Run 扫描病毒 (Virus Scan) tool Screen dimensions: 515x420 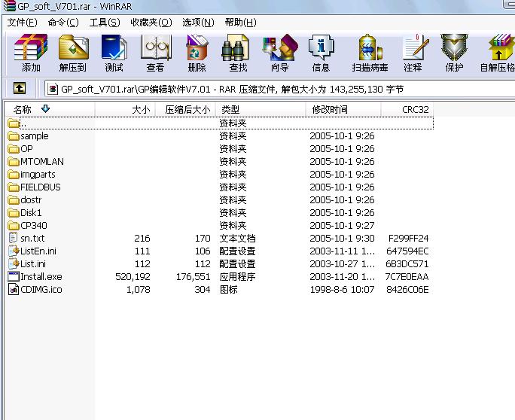pyautogui.click(x=370, y=53)
